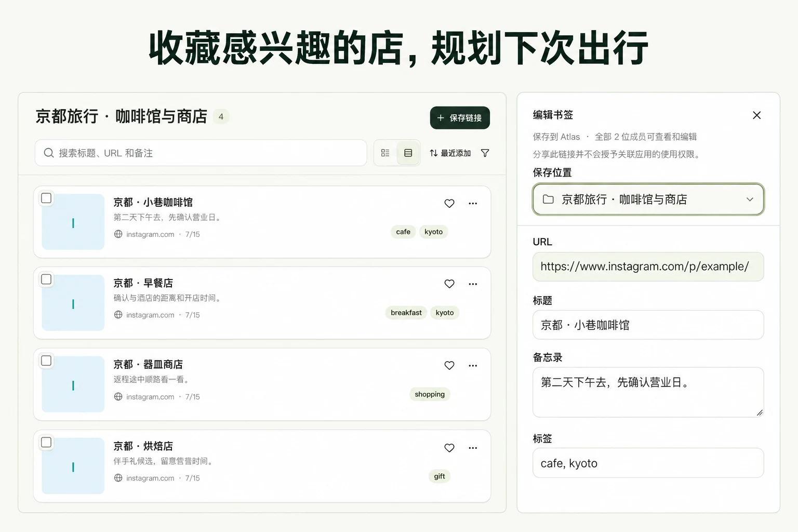Click the cafe tag

403,232
